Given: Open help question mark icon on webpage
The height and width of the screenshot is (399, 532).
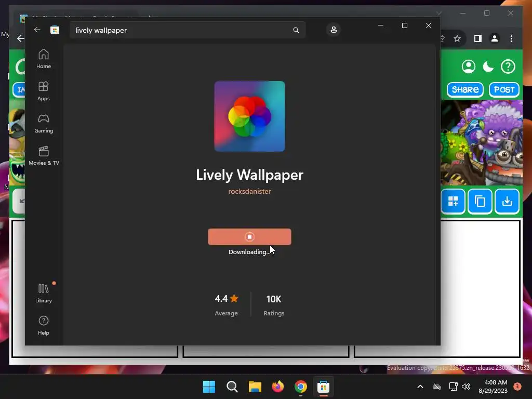Looking at the screenshot, I should 508,66.
